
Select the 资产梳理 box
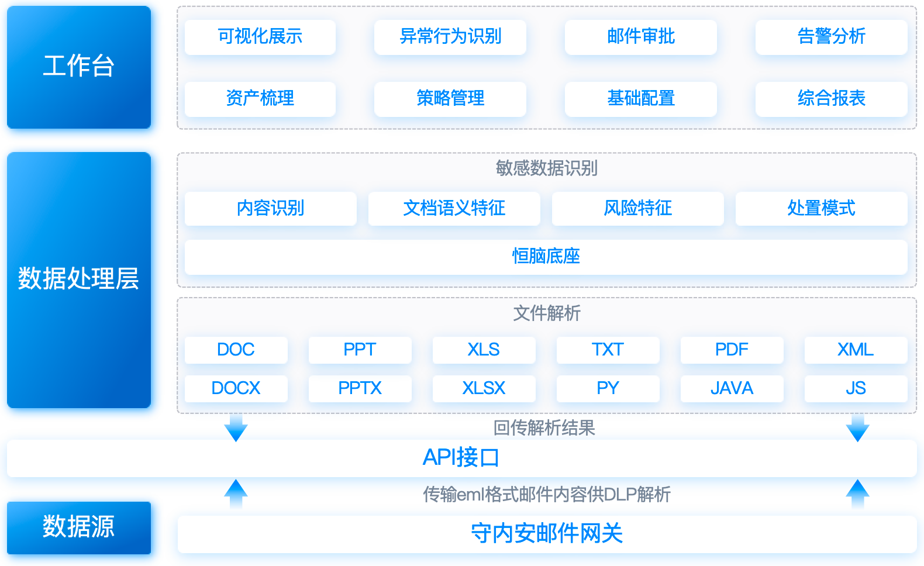260,99
